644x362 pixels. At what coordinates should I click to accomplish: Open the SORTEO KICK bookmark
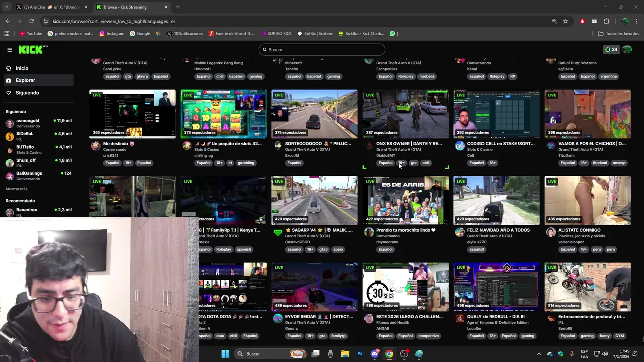[276, 34]
